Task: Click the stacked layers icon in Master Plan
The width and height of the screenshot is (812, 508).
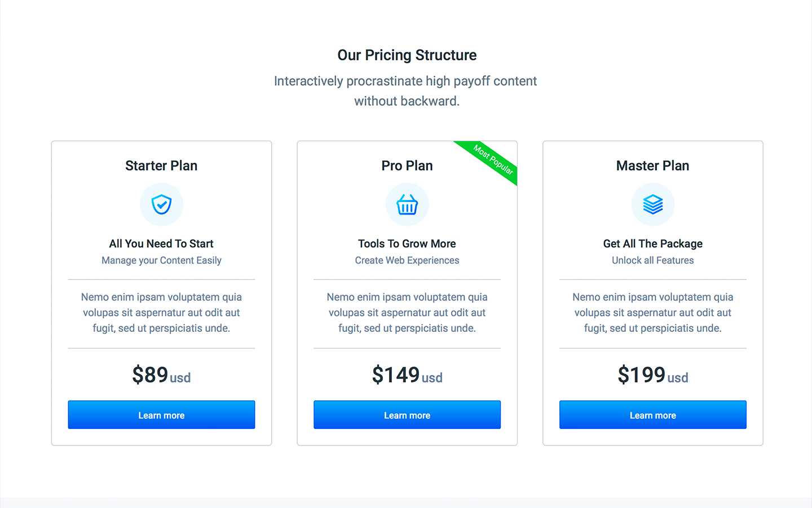Action: (x=652, y=204)
